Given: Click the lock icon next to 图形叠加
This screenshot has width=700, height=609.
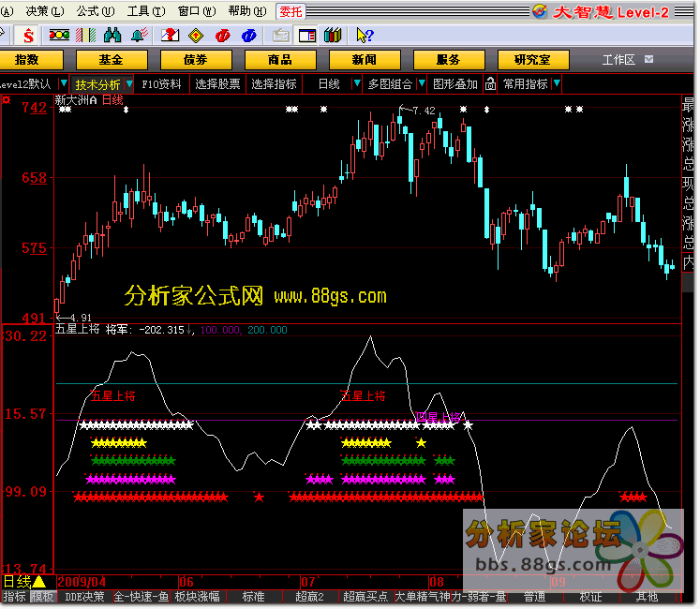Looking at the screenshot, I should 490,83.
